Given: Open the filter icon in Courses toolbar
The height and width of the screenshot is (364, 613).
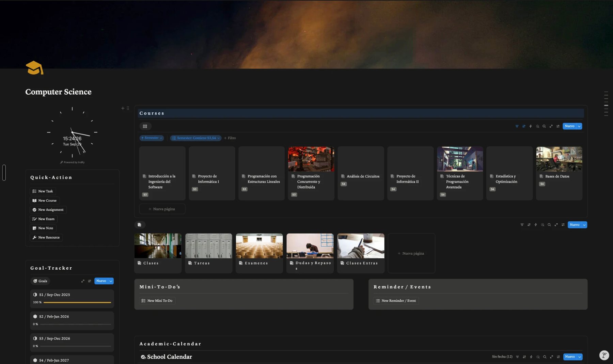Looking at the screenshot, I should pyautogui.click(x=517, y=126).
